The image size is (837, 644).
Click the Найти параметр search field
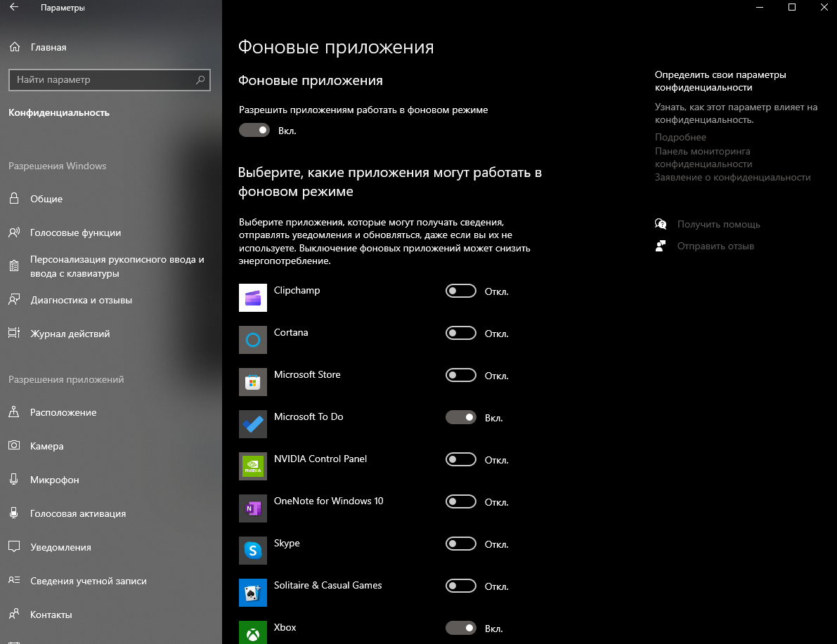[110, 79]
